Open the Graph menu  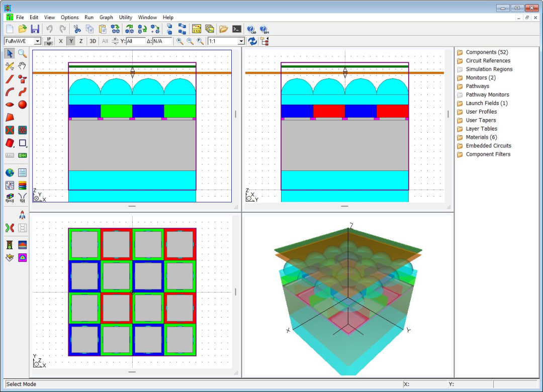106,17
